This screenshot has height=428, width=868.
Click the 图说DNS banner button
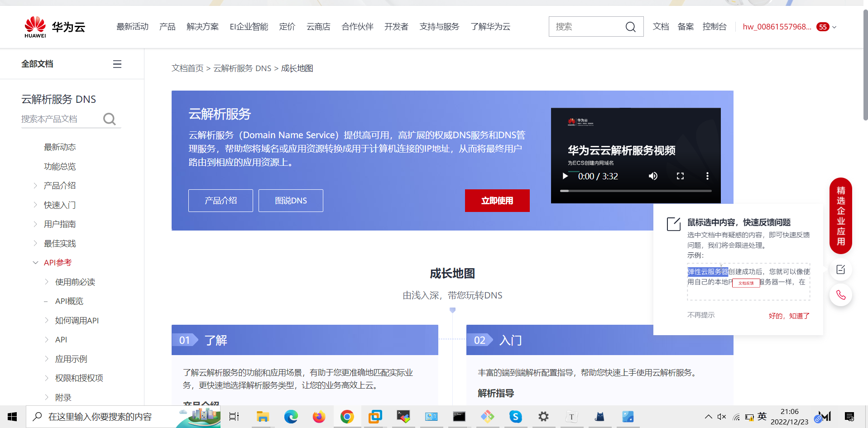[291, 201]
